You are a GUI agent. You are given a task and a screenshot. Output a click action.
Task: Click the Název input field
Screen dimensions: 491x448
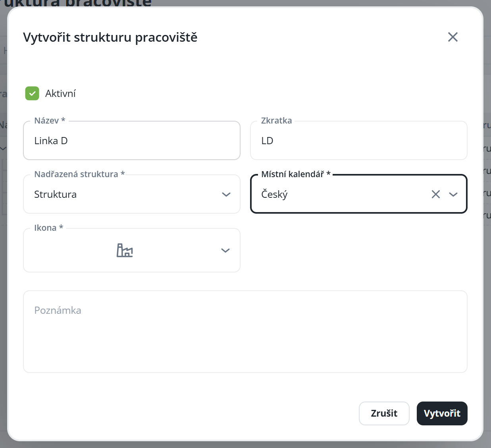[131, 141]
